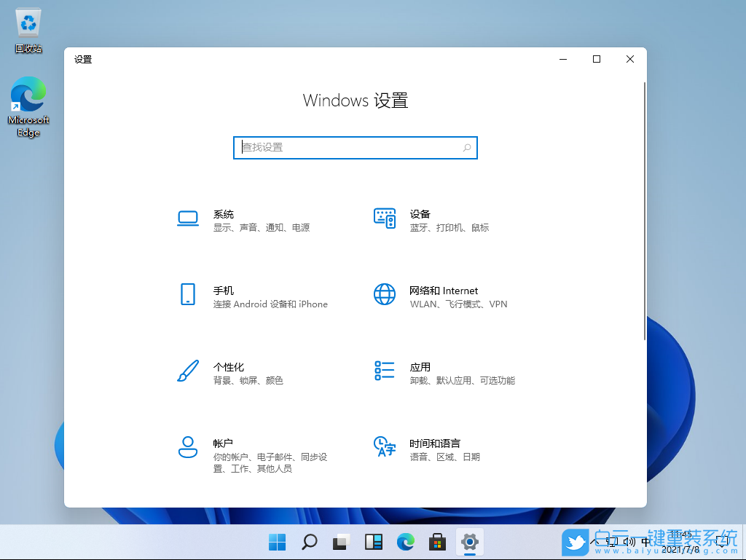
Task: Open 个性化 settings via brush icon
Action: pos(187,371)
